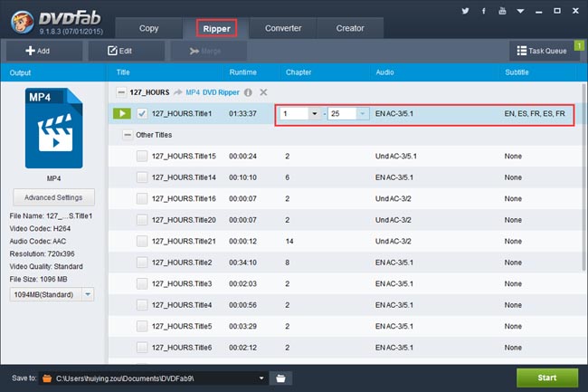Check the 127_HOURS.Title6 checkbox

click(142, 348)
